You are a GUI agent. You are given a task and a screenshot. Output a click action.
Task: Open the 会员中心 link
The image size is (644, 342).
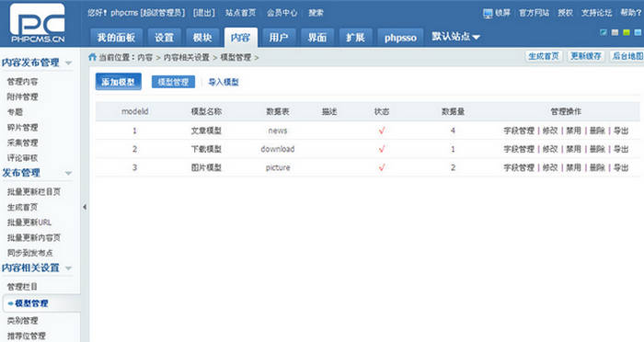(282, 13)
